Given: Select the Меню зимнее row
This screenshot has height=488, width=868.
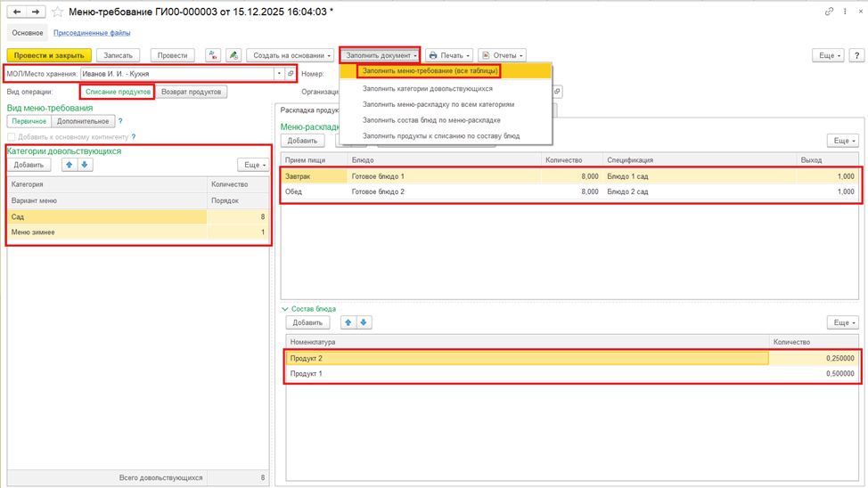Looking at the screenshot, I should click(x=138, y=232).
